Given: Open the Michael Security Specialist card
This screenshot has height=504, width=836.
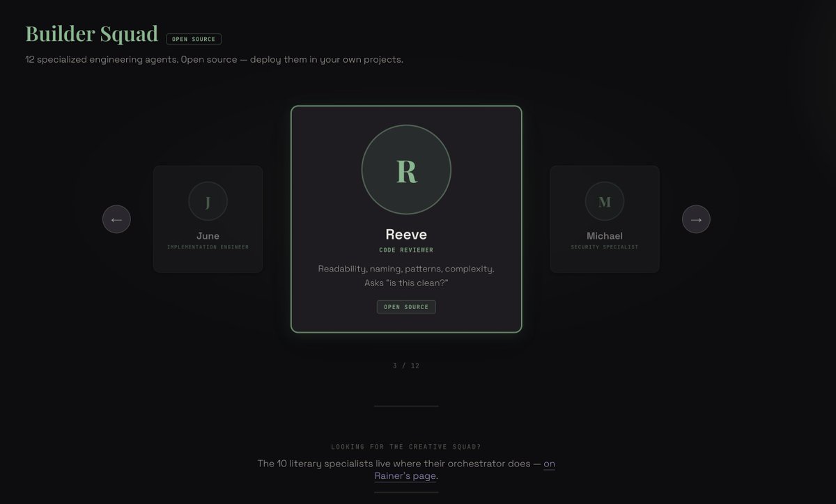Looking at the screenshot, I should pos(605,219).
